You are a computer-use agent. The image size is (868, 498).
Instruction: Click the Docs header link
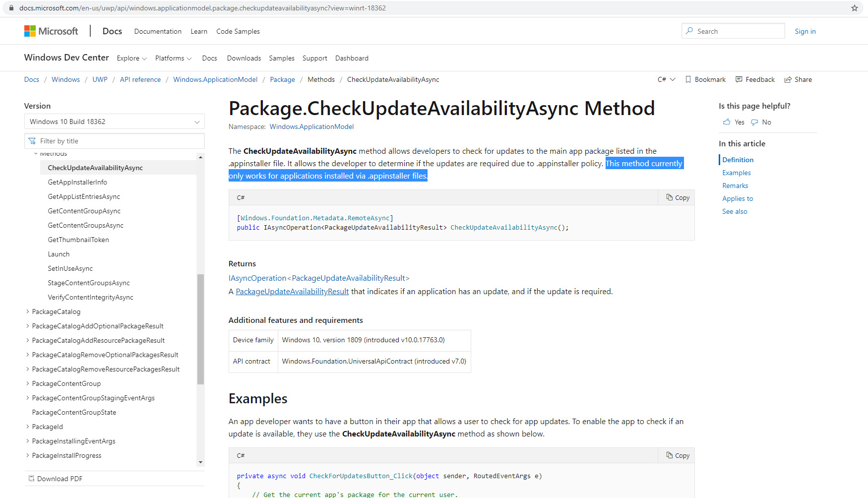coord(112,31)
